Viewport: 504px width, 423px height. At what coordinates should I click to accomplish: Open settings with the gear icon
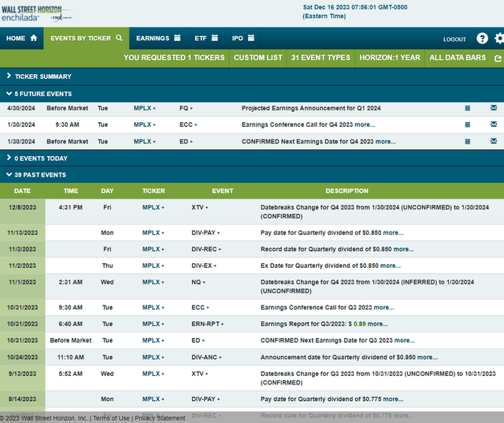499,39
